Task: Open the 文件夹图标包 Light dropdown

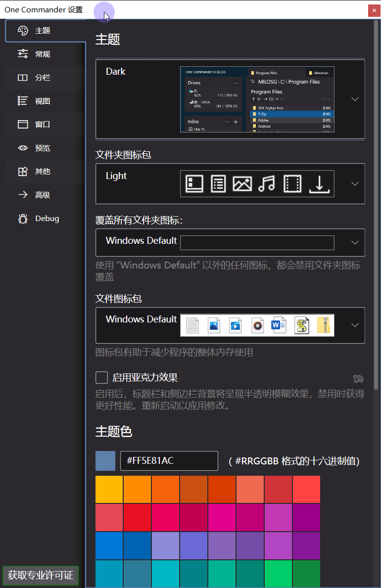Action: pos(355,183)
